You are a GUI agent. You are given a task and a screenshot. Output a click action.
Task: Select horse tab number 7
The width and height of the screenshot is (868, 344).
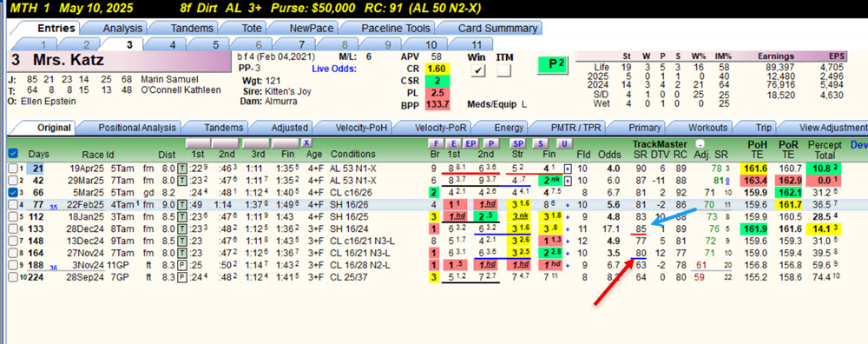click(302, 45)
